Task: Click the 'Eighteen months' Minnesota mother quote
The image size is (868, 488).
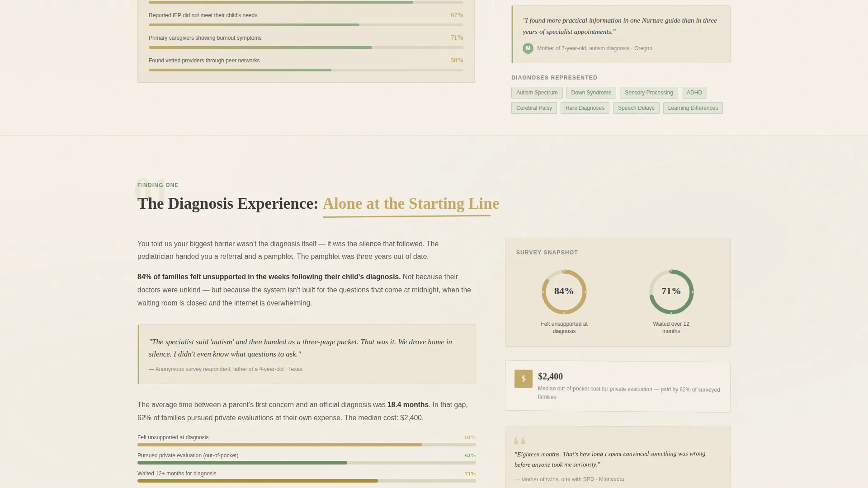Action: 610,459
